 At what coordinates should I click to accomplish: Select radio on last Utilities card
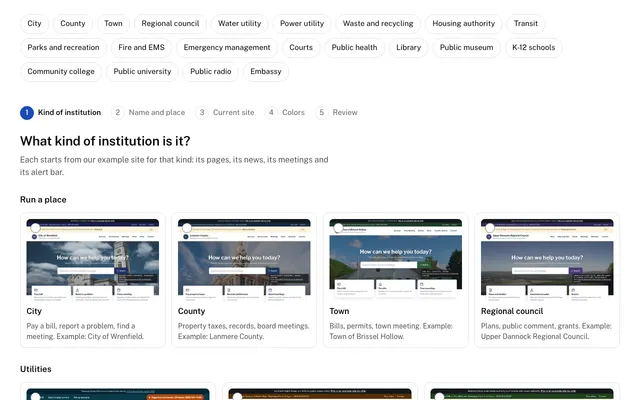(x=440, y=397)
